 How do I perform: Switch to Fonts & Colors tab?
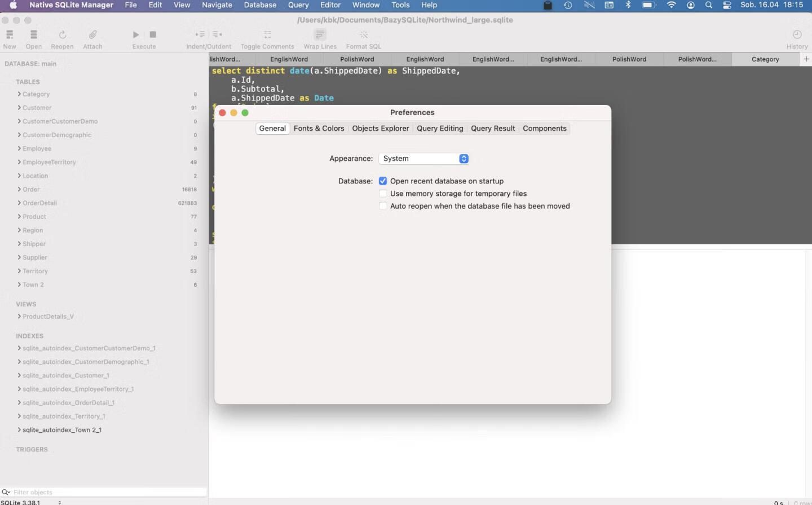coord(319,129)
